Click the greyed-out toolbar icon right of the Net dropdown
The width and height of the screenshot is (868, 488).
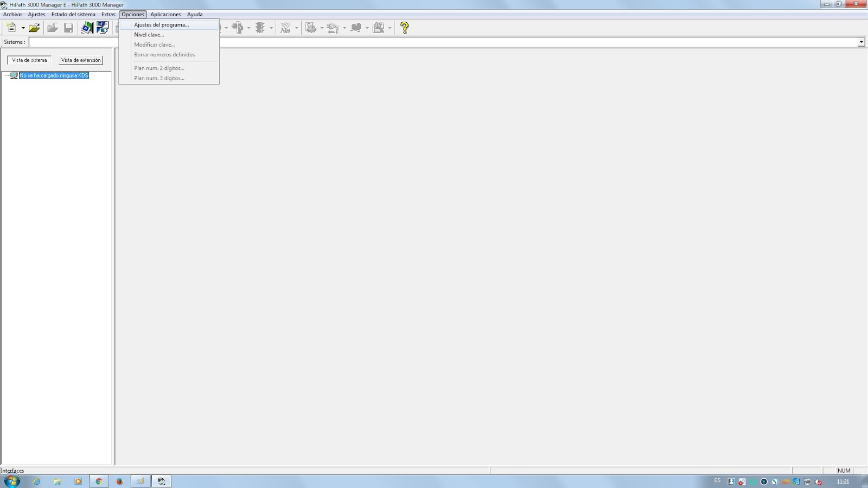[311, 27]
